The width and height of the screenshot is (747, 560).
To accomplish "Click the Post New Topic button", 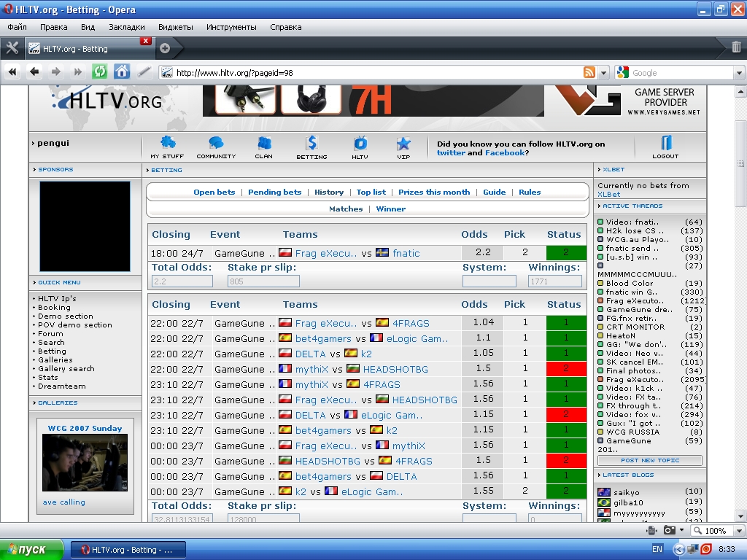I will 650,460.
